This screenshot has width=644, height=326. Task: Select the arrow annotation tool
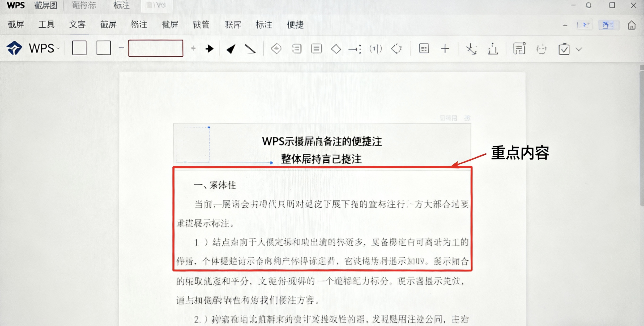(209, 49)
